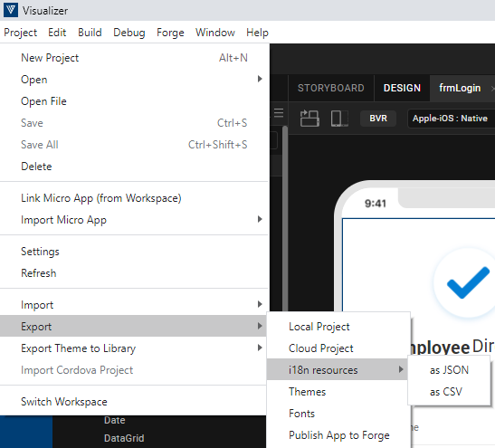Open the Forge menu in menu bar
495x448 pixels.
(170, 33)
